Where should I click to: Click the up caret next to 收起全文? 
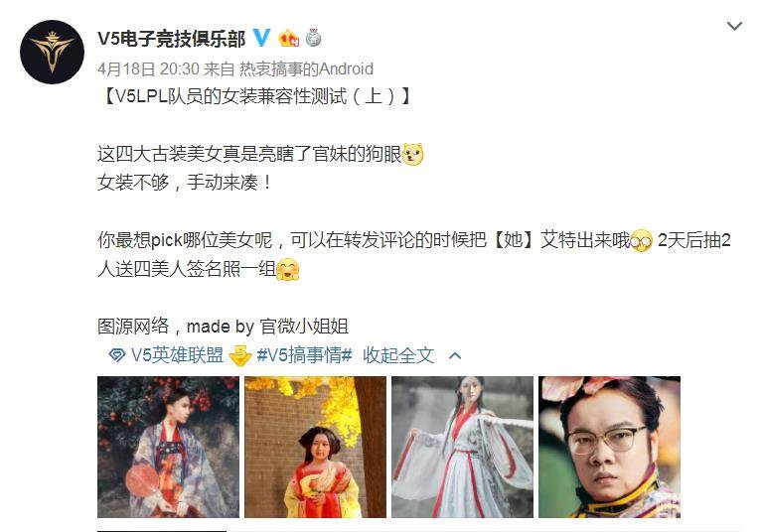point(455,356)
